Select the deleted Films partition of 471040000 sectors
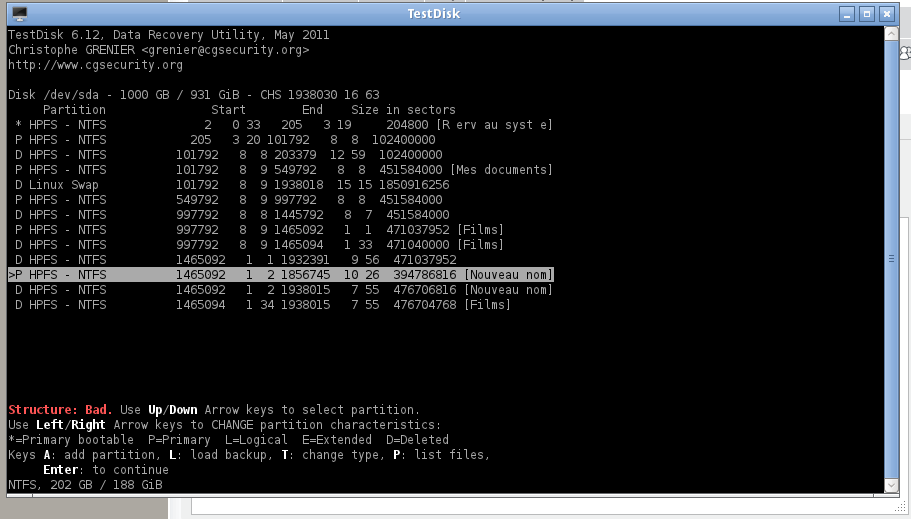911x519 pixels. click(256, 245)
